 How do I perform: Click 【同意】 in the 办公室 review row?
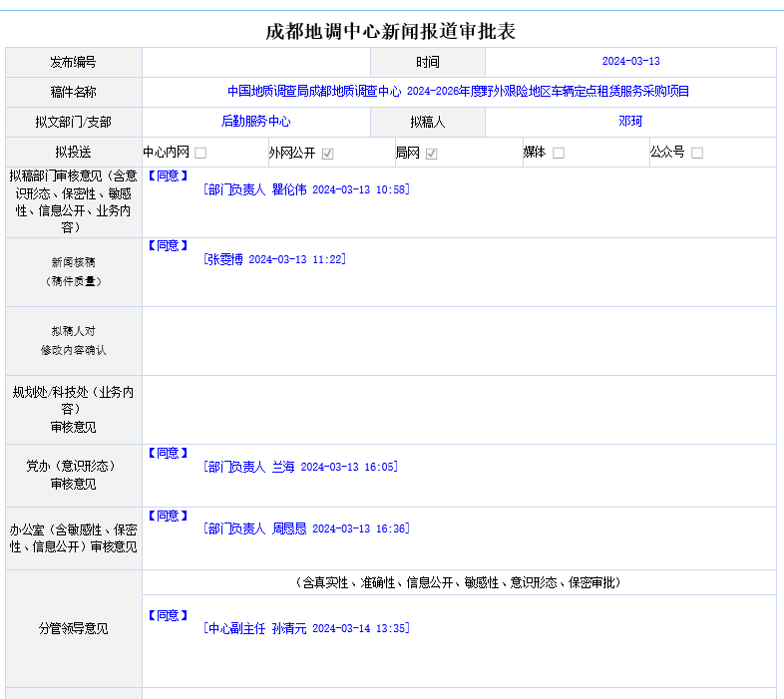tap(168, 516)
